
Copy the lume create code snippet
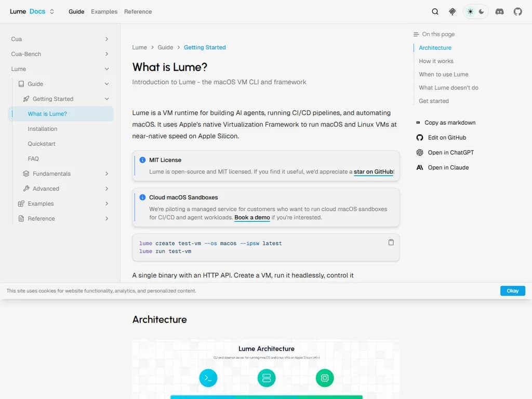pos(391,242)
